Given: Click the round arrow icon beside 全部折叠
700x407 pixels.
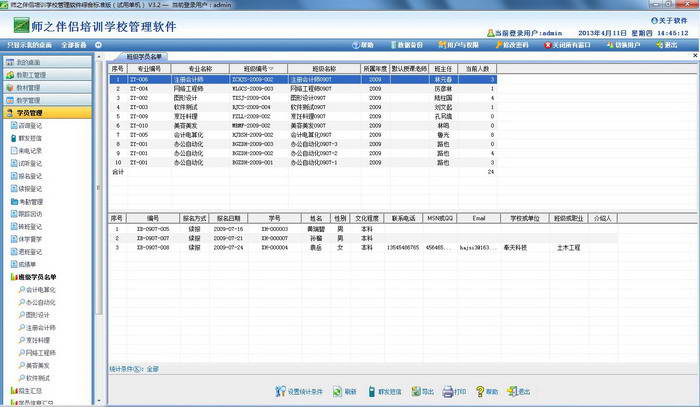Looking at the screenshot, I should coord(98,45).
